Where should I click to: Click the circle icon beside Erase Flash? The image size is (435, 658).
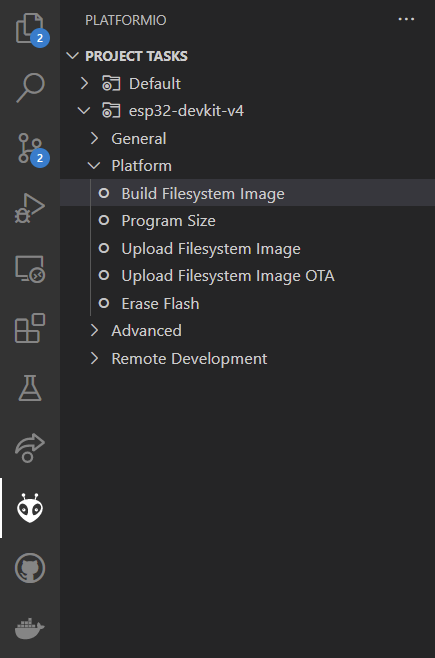coord(104,303)
